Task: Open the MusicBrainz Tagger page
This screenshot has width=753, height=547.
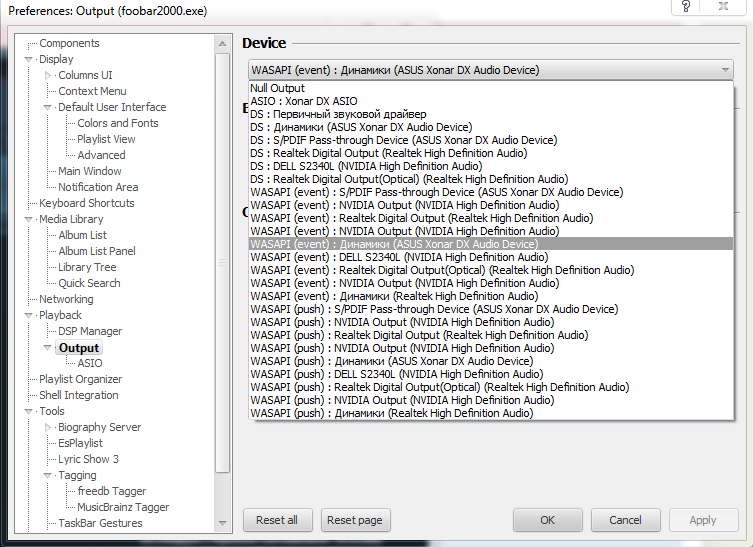Action: coord(123,507)
